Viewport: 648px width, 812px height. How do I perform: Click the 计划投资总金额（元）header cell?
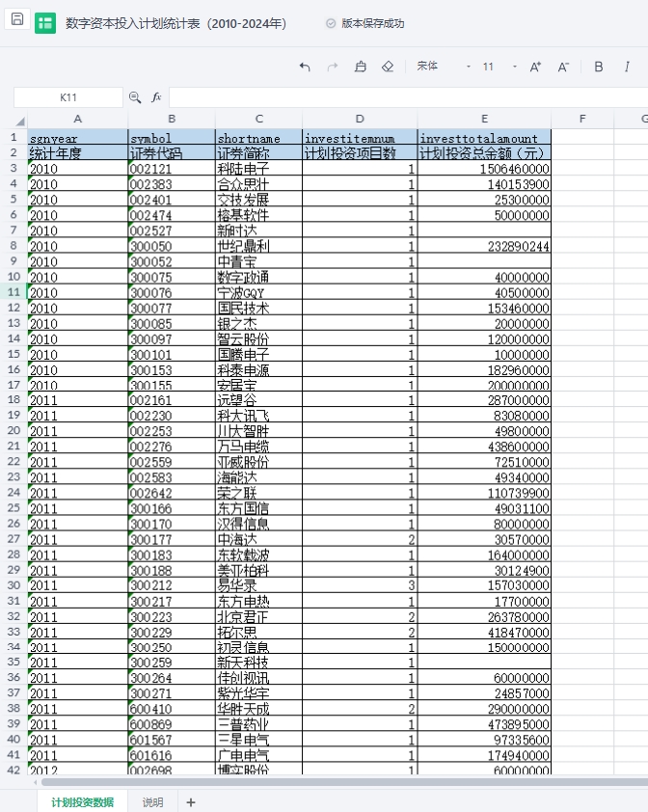(484, 153)
